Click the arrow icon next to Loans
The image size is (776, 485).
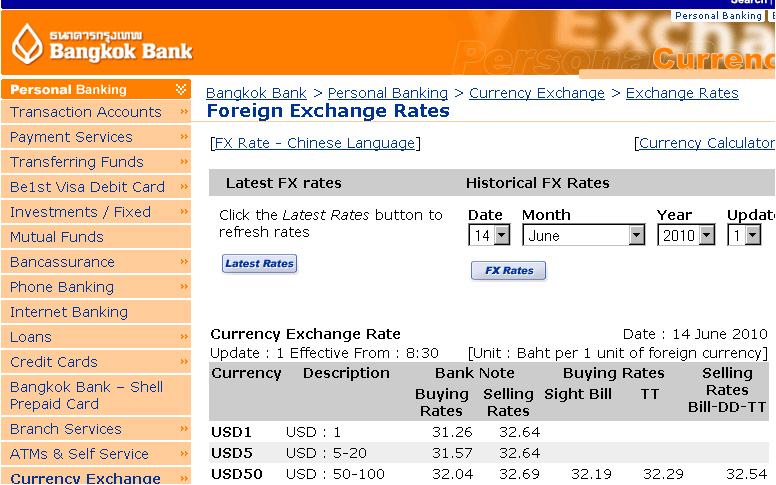click(184, 337)
